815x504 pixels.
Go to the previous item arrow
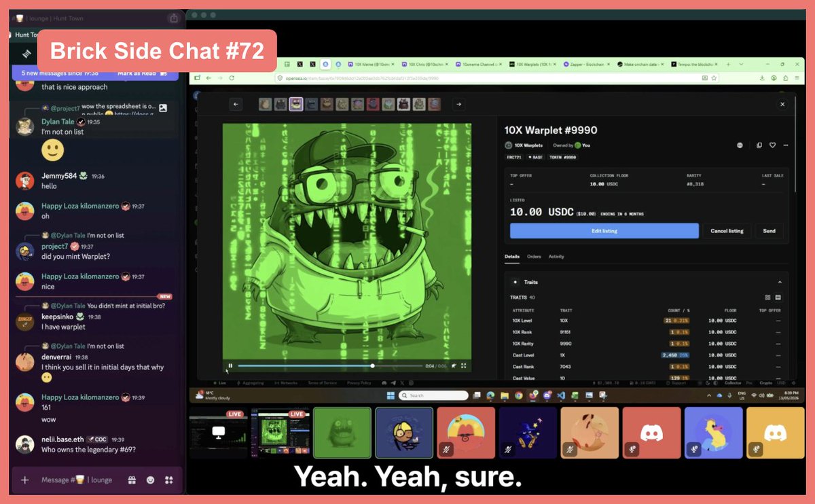pyautogui.click(x=236, y=104)
